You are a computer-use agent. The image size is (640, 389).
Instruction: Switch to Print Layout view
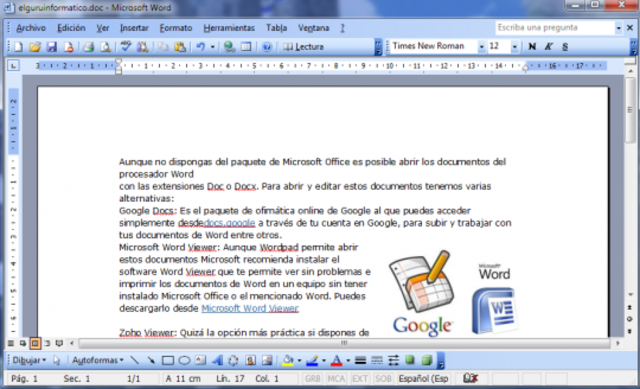click(x=35, y=343)
